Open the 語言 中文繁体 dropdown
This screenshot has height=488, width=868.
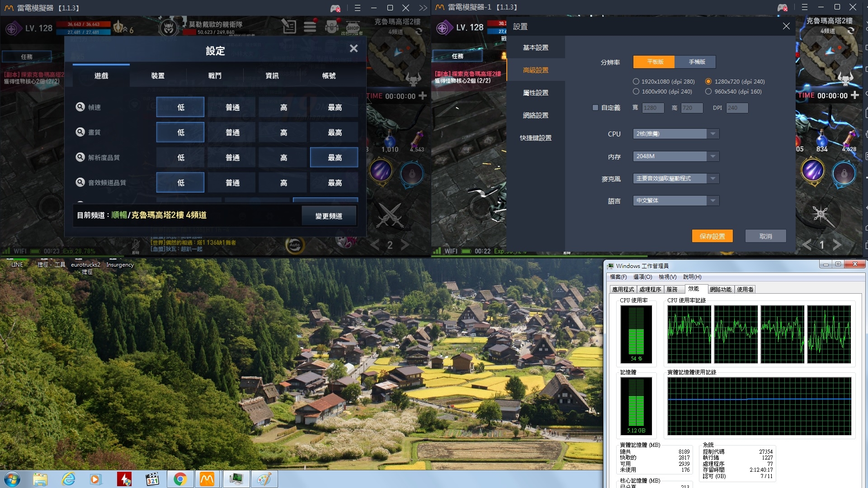676,201
